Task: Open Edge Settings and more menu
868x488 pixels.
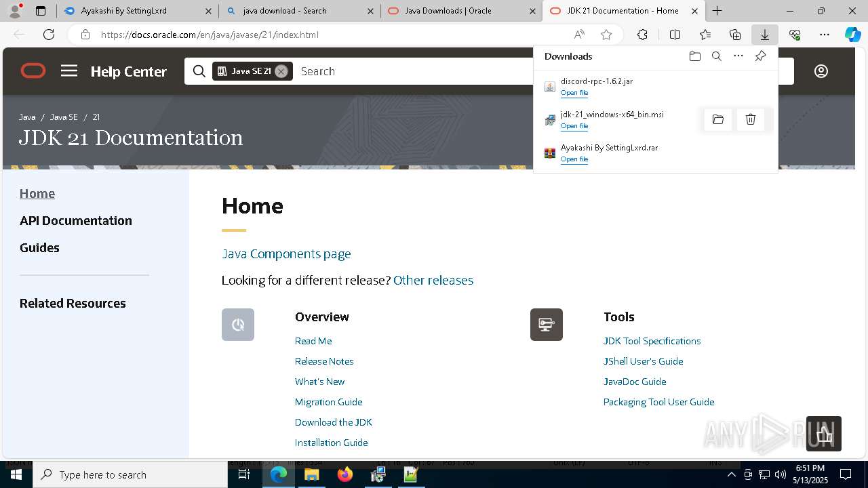Action: pos(825,35)
